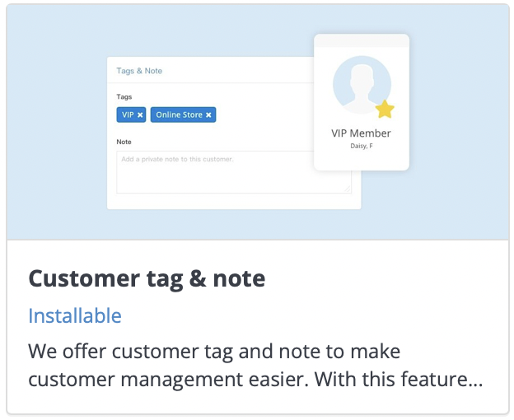
Task: Click the yellow star badge on avatar
Action: click(x=385, y=110)
